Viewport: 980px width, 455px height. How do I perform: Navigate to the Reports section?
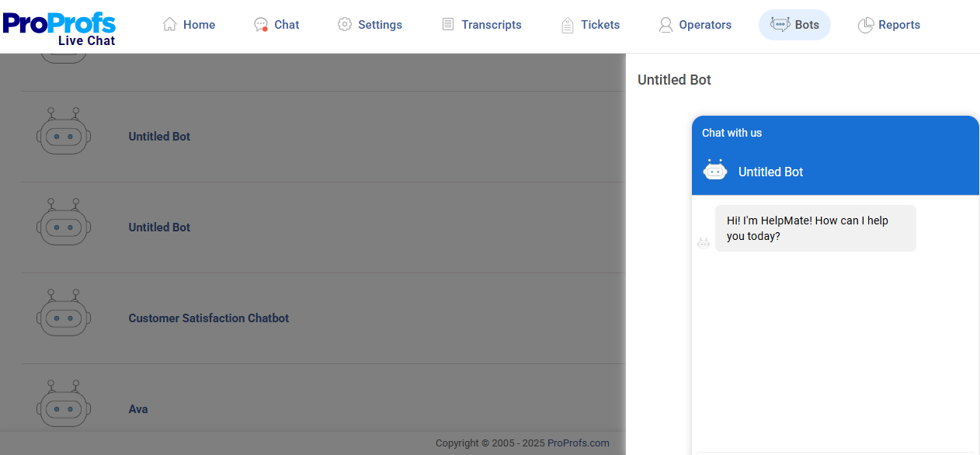point(889,24)
